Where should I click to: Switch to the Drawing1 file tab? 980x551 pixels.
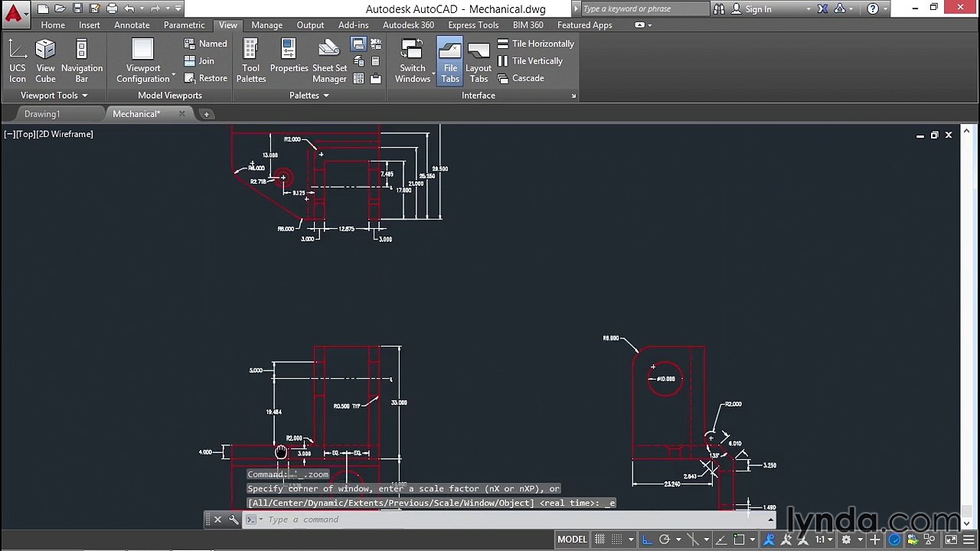point(42,114)
